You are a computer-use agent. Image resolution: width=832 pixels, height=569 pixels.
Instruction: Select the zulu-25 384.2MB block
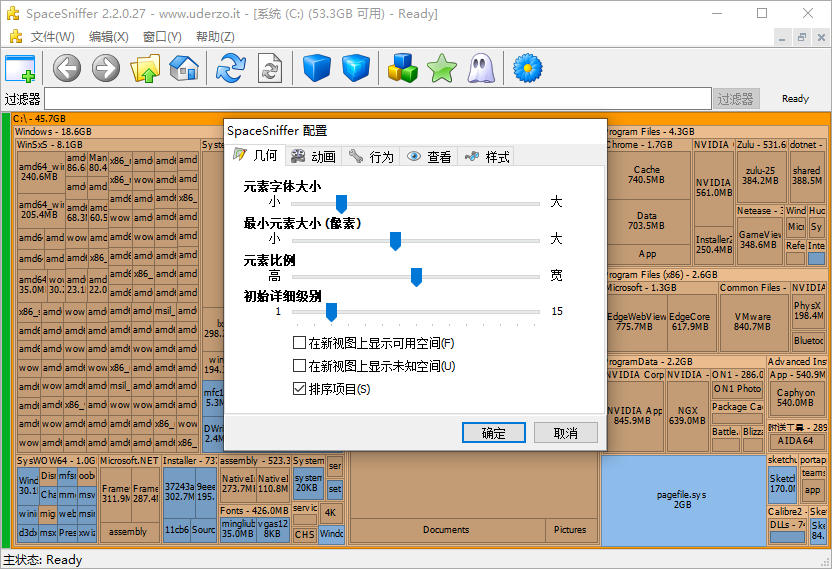click(x=760, y=176)
